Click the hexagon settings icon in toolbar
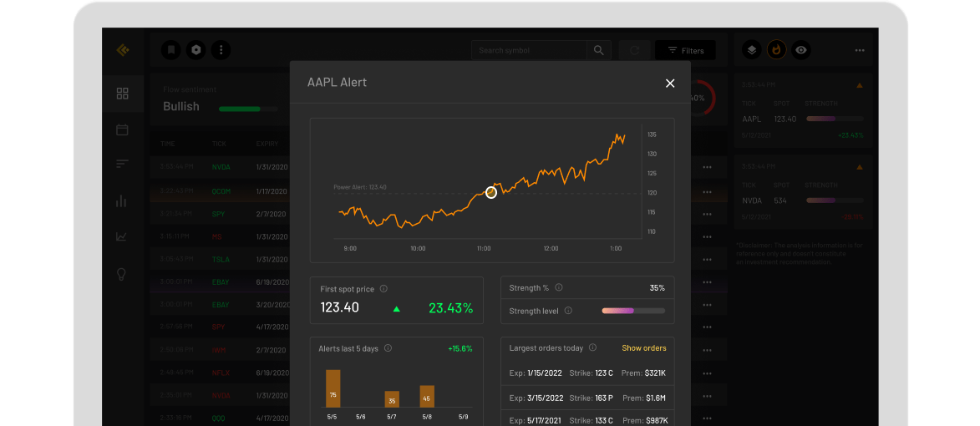 tap(196, 50)
